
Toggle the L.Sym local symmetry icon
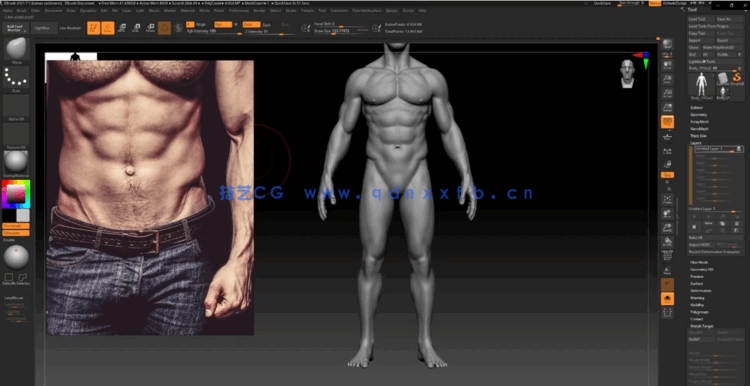coord(667,151)
